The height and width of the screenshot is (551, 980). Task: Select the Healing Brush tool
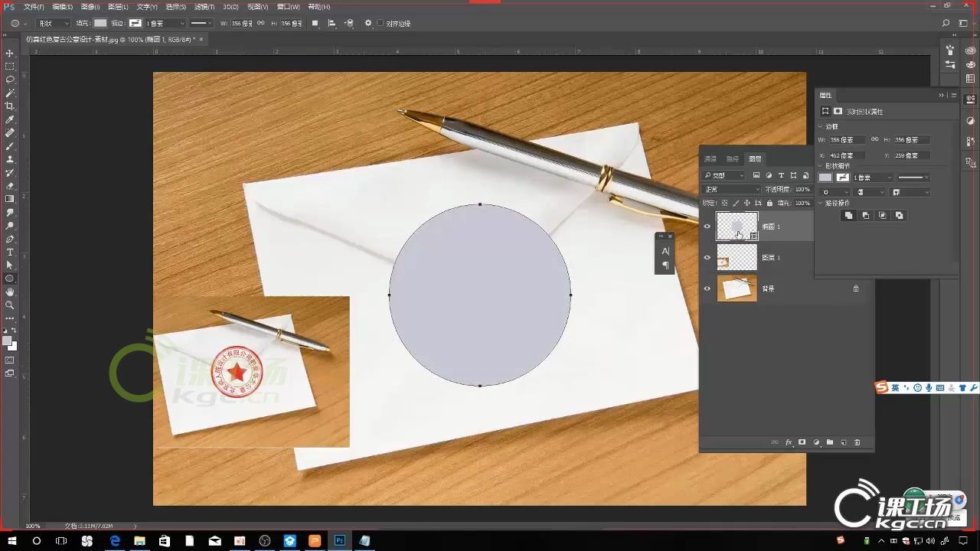[x=10, y=132]
